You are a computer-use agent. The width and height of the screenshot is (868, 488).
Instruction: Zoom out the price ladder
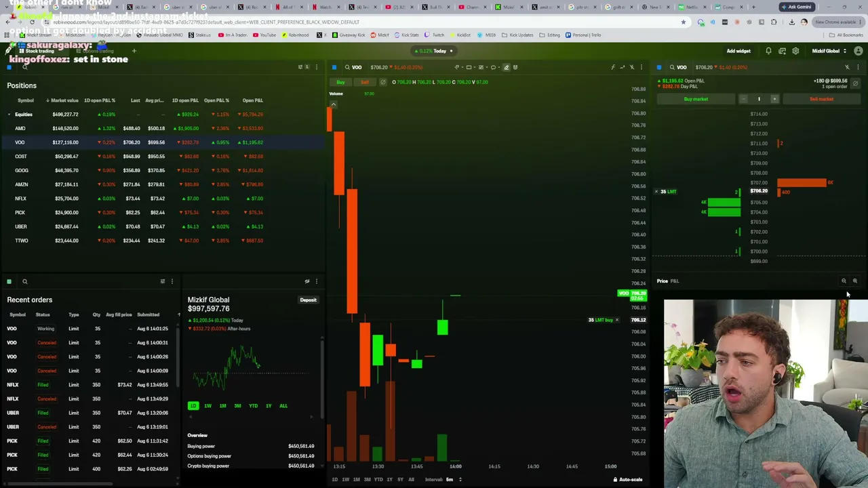(x=844, y=281)
